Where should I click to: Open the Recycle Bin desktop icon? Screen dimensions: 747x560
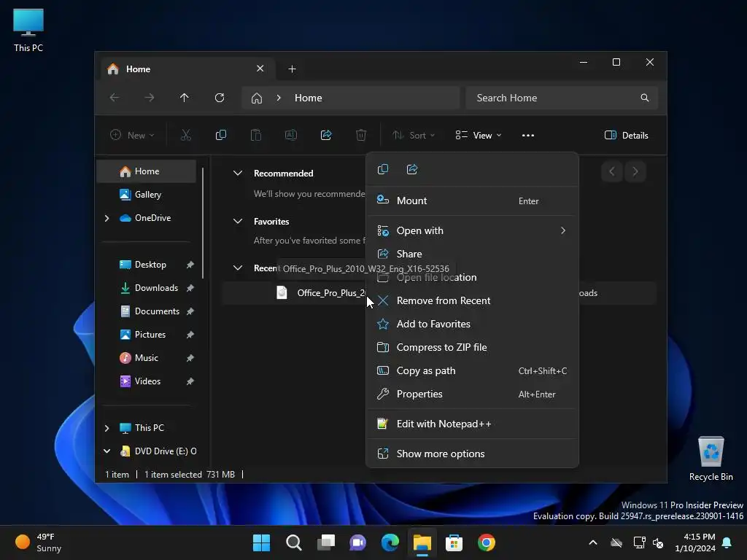pos(711,458)
